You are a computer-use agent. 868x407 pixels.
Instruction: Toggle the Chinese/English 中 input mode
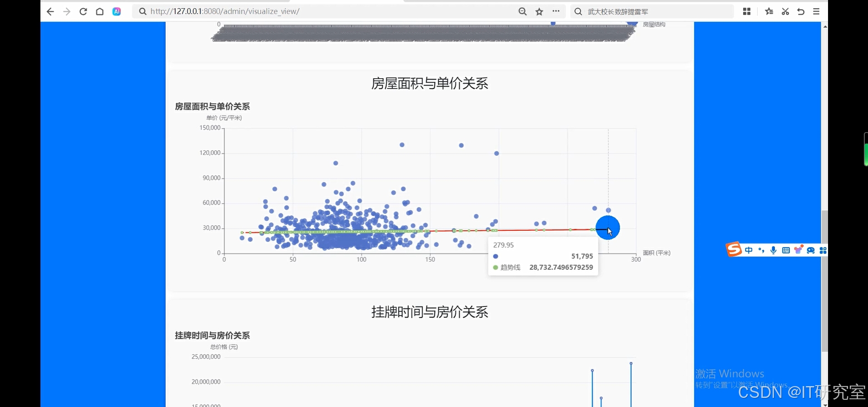[749, 250]
